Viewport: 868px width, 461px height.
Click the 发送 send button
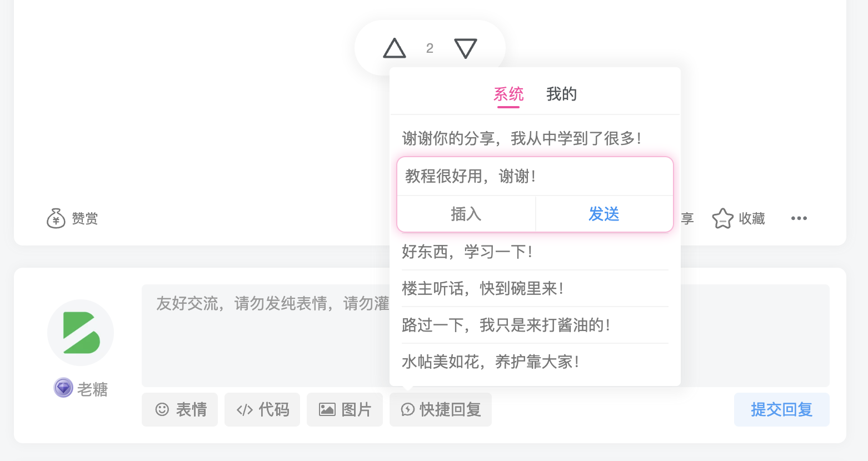click(x=603, y=214)
